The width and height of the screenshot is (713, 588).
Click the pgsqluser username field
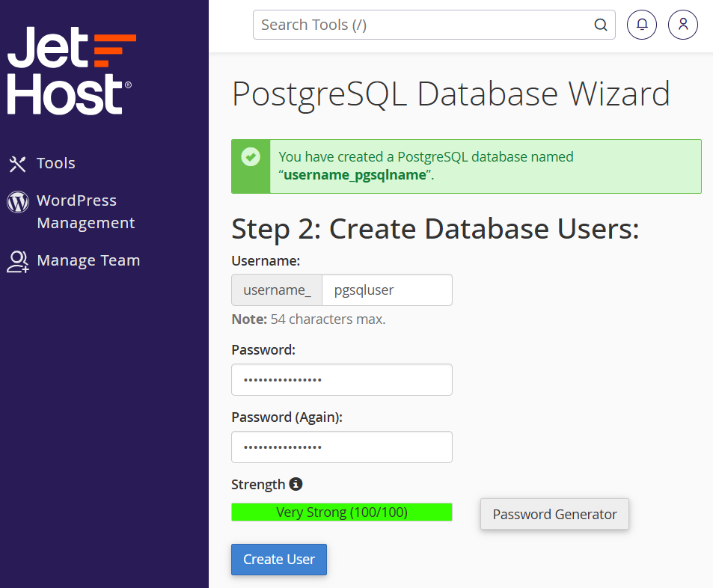387,290
